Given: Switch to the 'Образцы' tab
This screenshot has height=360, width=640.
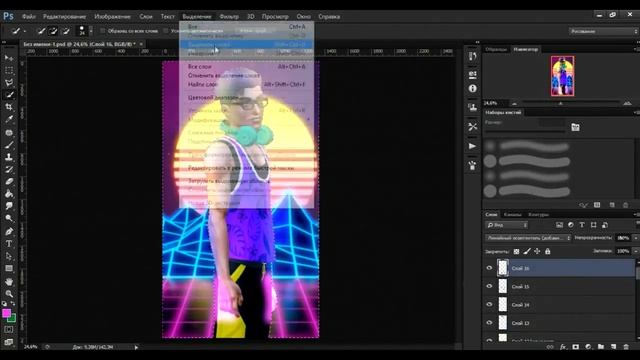Looking at the screenshot, I should click(x=496, y=49).
